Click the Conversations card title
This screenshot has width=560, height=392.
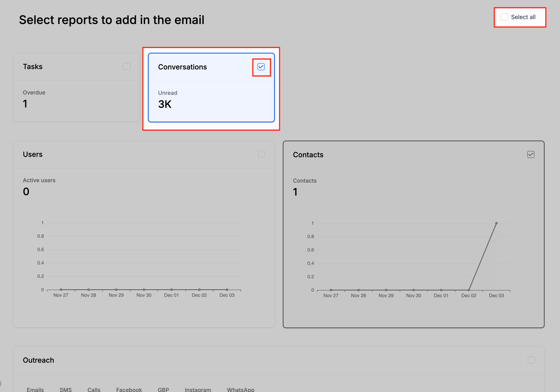pos(182,67)
